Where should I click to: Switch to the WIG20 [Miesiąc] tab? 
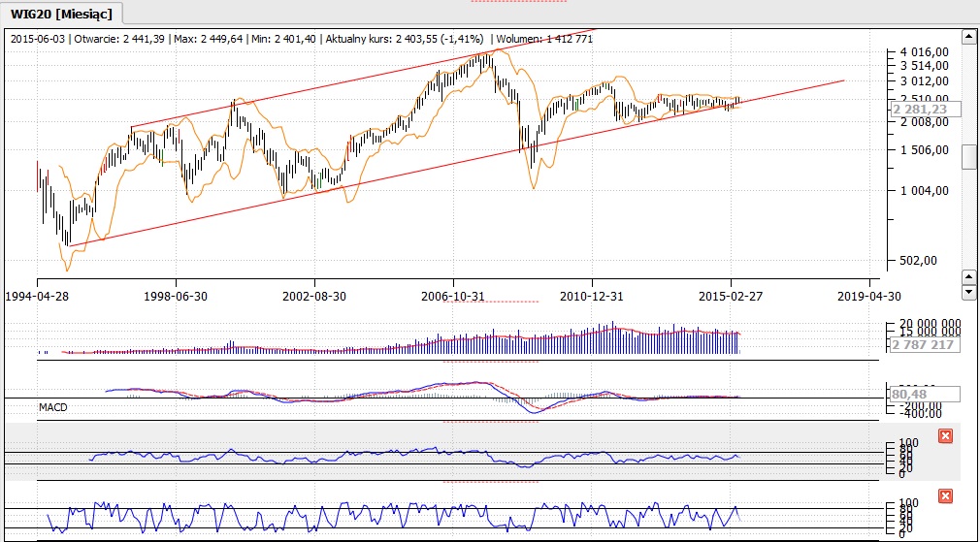coord(61,12)
